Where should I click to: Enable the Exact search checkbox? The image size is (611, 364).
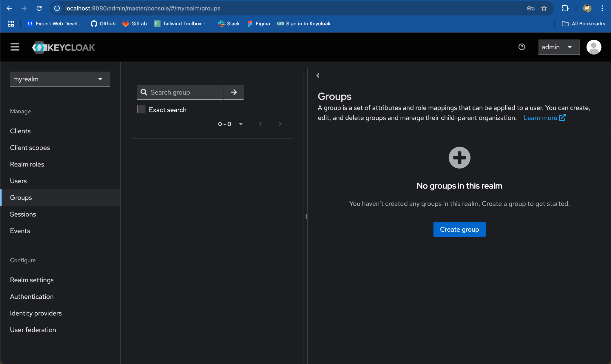click(x=141, y=109)
